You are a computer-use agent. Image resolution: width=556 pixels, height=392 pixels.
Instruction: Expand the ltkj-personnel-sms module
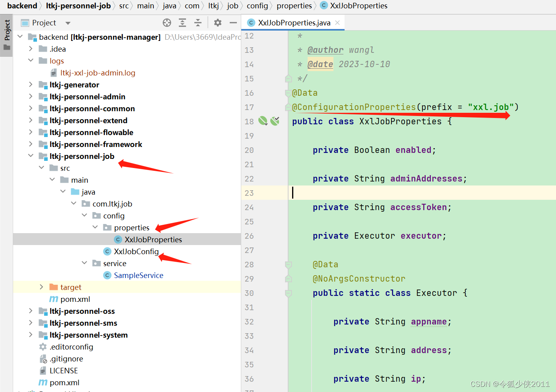pos(31,322)
